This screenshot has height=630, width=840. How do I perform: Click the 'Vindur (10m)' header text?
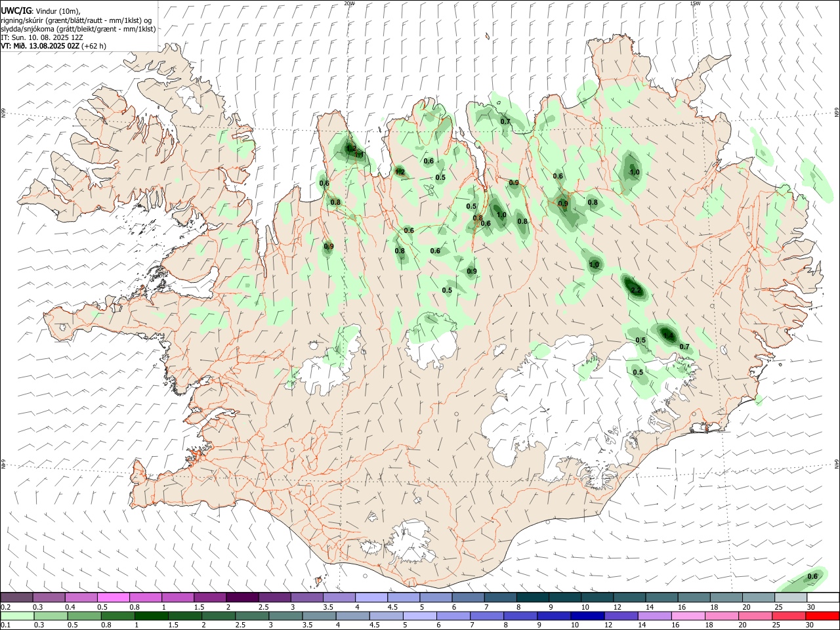click(x=57, y=11)
